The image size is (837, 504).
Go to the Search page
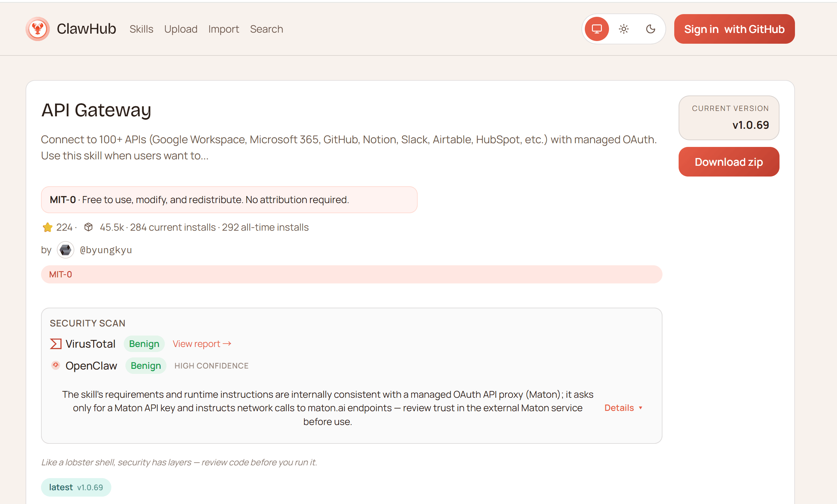tap(266, 29)
